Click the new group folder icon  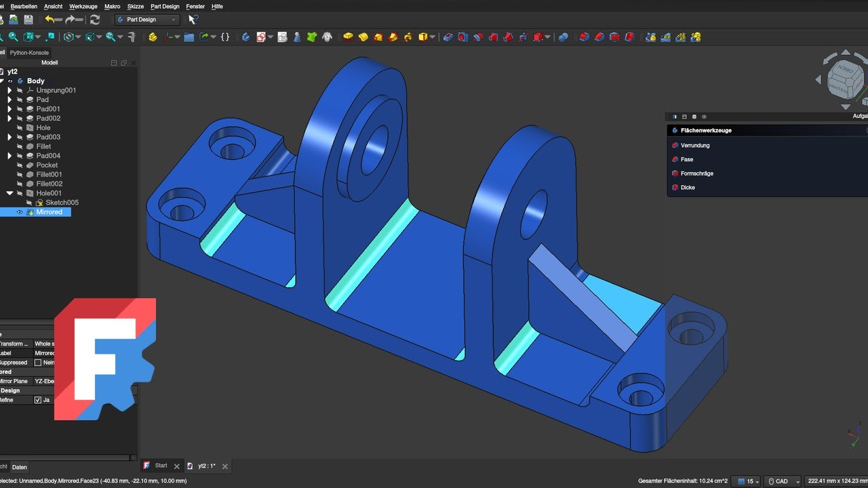tap(189, 37)
